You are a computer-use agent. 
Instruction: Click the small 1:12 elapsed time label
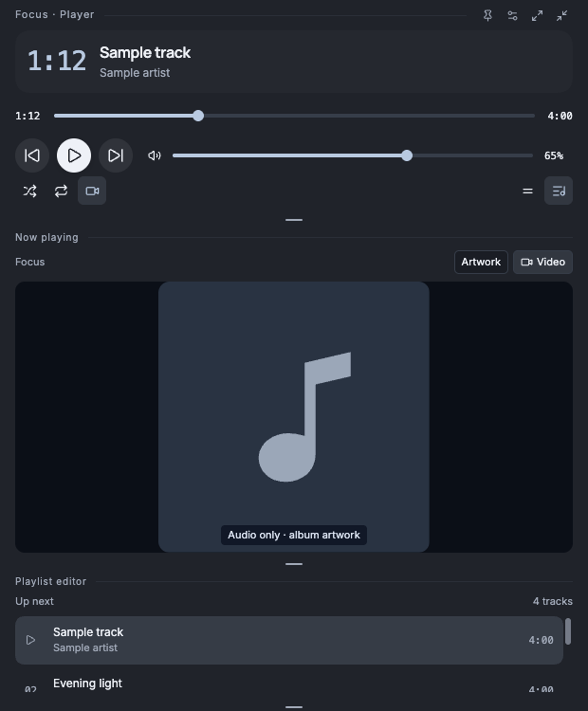[28, 116]
